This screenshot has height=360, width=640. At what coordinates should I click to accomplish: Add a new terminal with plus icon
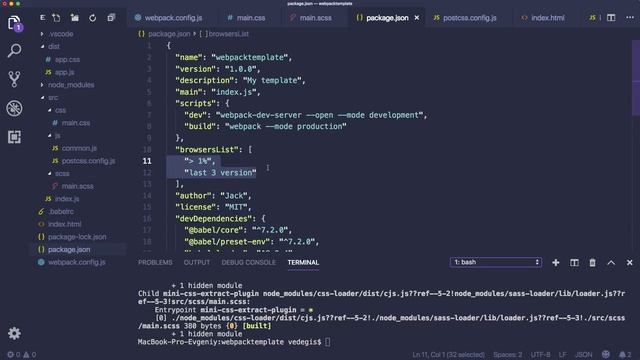point(556,262)
